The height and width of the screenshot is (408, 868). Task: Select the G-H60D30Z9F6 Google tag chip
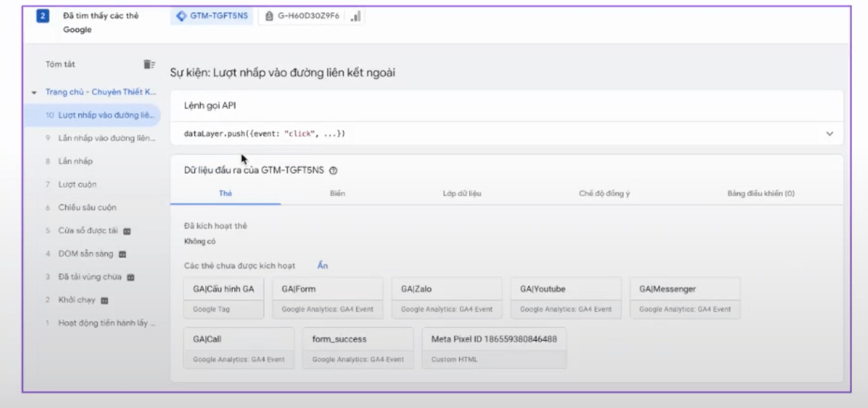302,16
